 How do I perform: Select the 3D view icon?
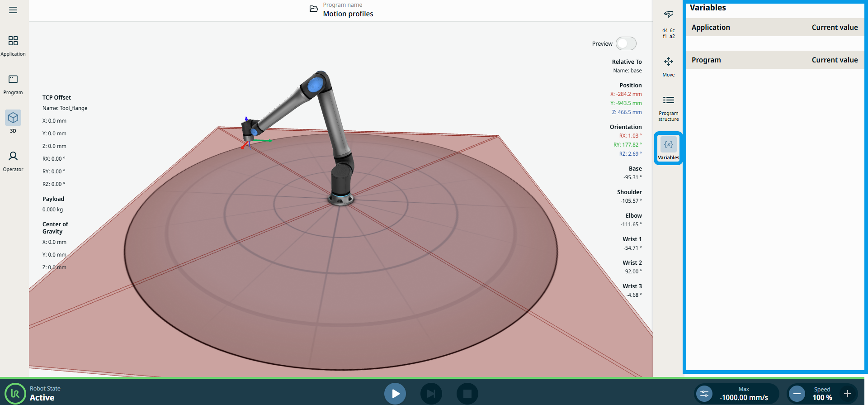tap(13, 118)
